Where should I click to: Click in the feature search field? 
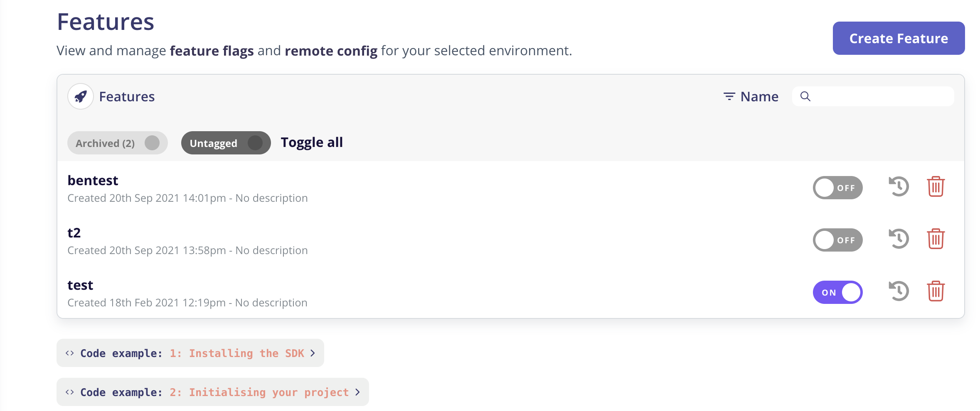873,97
